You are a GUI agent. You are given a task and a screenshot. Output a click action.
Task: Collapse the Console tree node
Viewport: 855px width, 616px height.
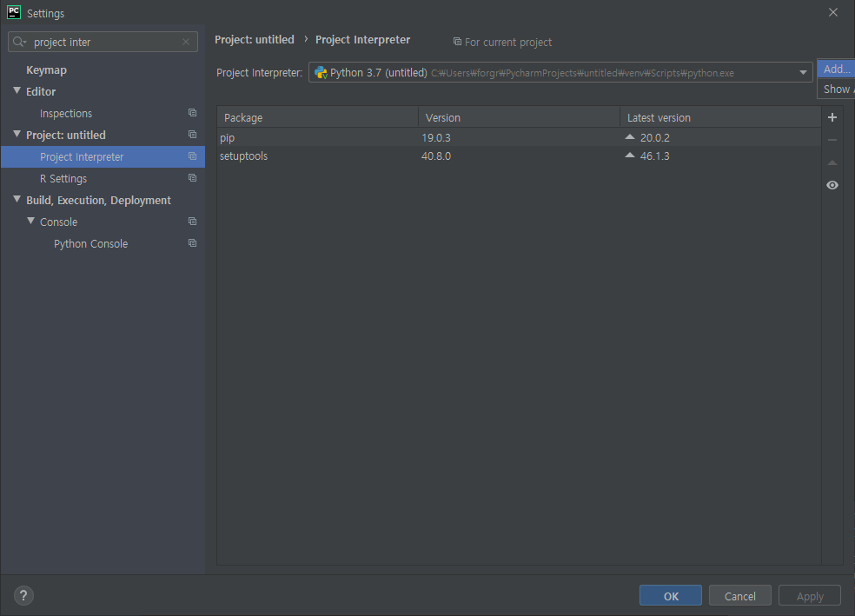[30, 222]
